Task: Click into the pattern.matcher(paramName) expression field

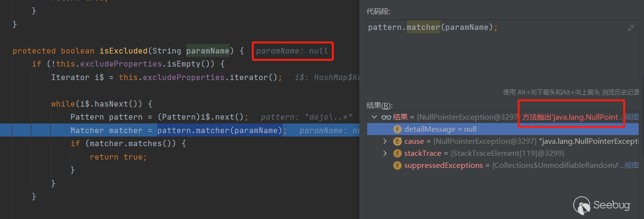Action: 503,53
